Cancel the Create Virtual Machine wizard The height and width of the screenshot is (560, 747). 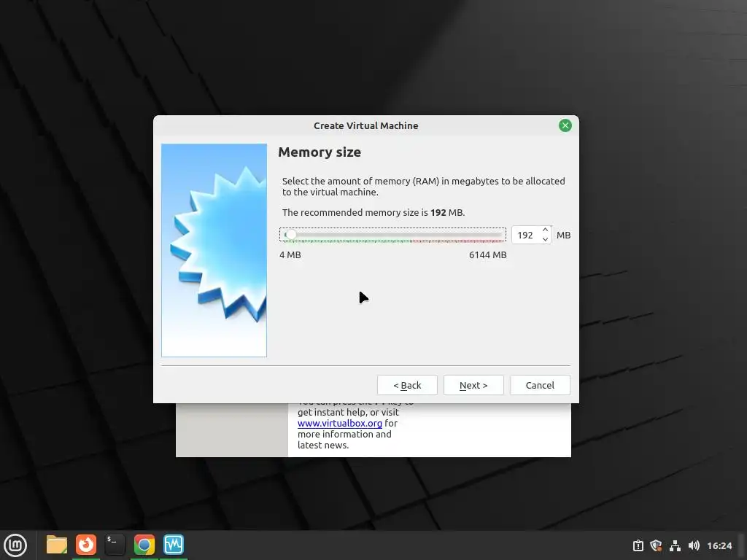pyautogui.click(x=540, y=385)
